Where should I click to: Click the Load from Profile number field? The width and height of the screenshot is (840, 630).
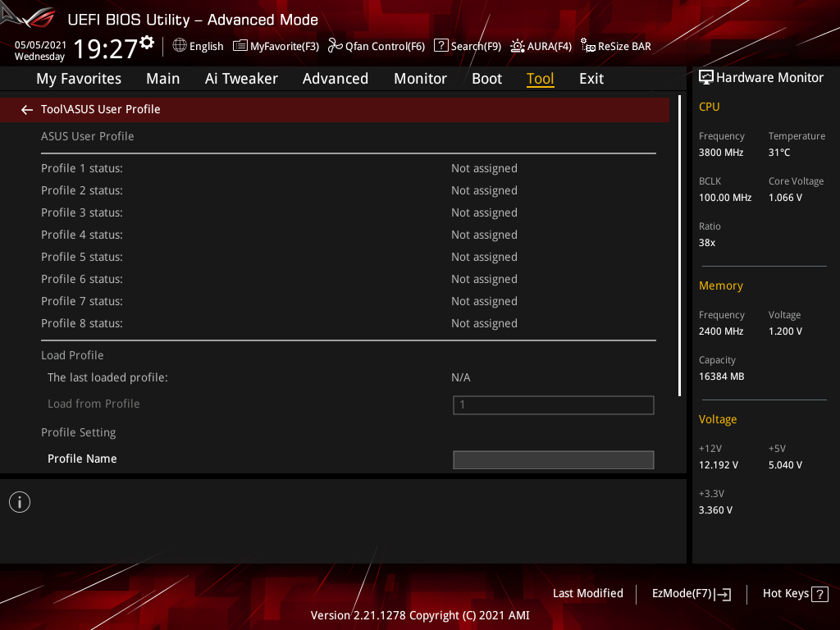[x=554, y=405]
